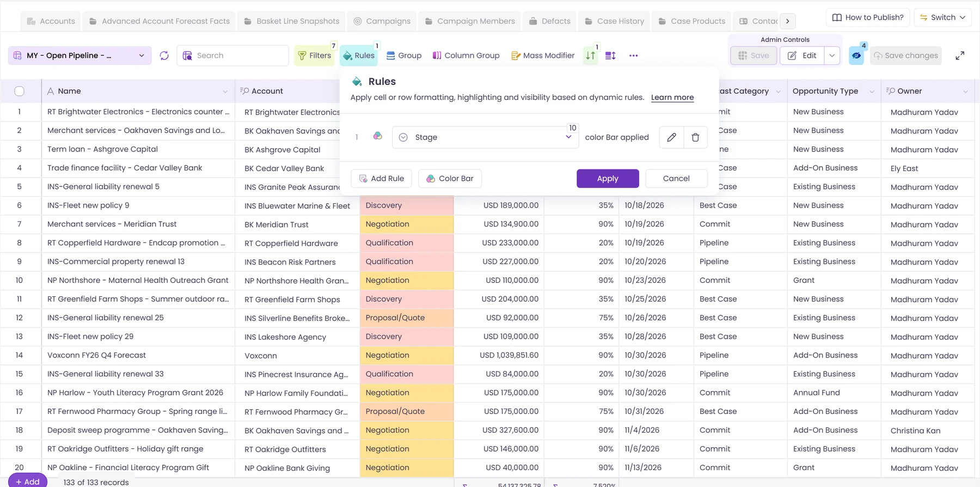Click the Add record button
The width and height of the screenshot is (980, 487).
(x=28, y=481)
